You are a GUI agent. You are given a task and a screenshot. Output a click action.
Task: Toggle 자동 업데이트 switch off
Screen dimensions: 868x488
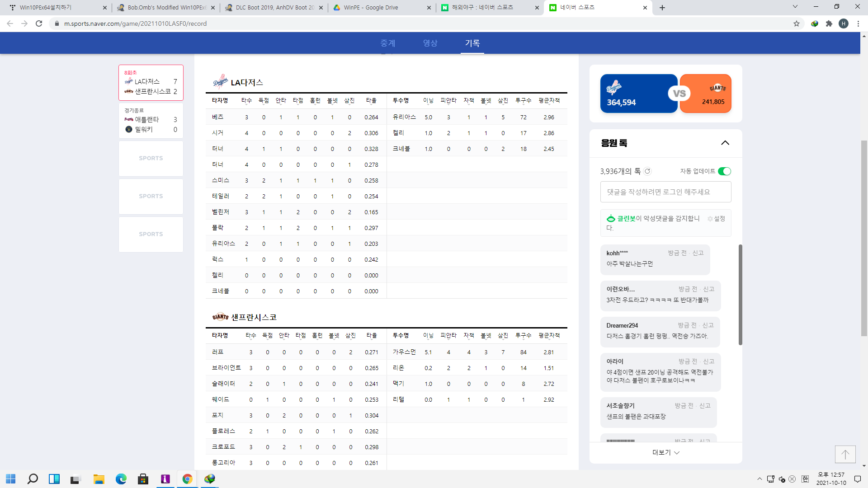click(724, 171)
